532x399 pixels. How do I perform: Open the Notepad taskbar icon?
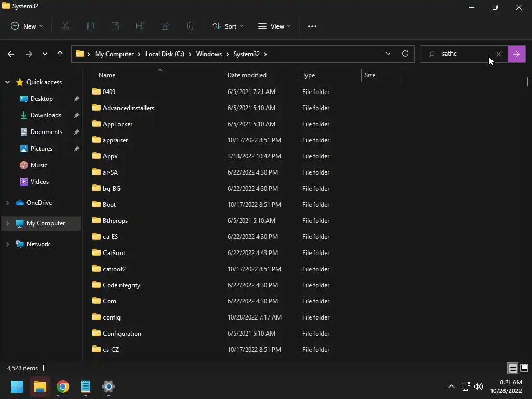click(86, 387)
